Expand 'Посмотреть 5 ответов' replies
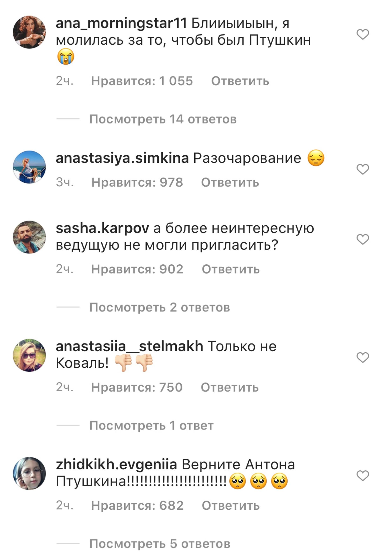The image size is (392, 554). point(160,544)
